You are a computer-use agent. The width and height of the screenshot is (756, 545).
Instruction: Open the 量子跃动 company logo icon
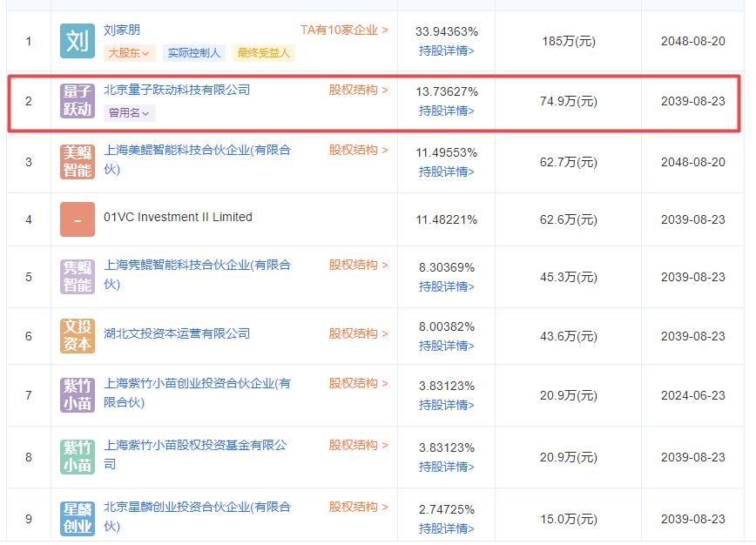[x=78, y=101]
